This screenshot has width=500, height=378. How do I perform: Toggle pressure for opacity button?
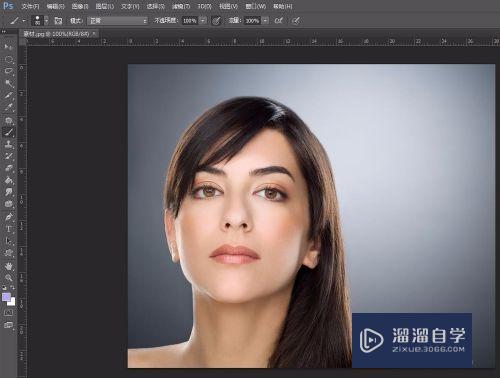pos(216,21)
